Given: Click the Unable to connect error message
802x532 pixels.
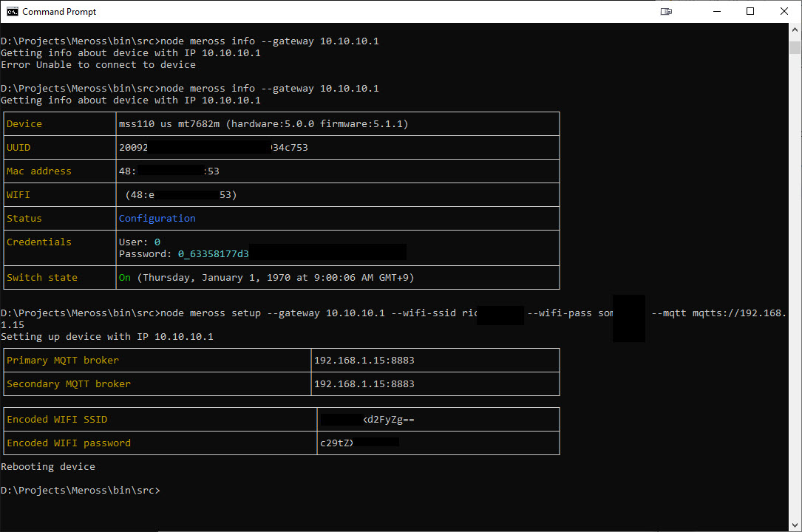Looking at the screenshot, I should pyautogui.click(x=98, y=64).
